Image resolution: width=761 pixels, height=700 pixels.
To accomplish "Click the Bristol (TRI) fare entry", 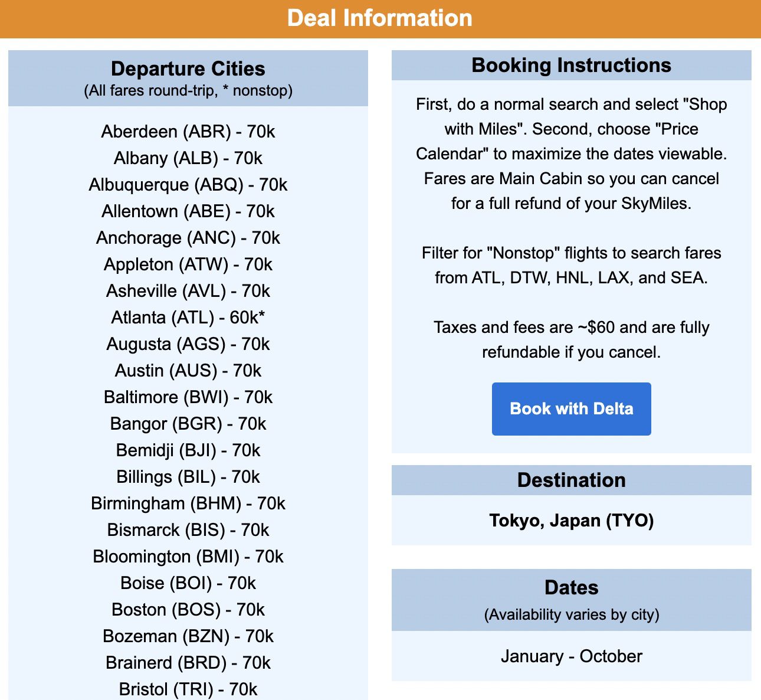I will [x=188, y=689].
